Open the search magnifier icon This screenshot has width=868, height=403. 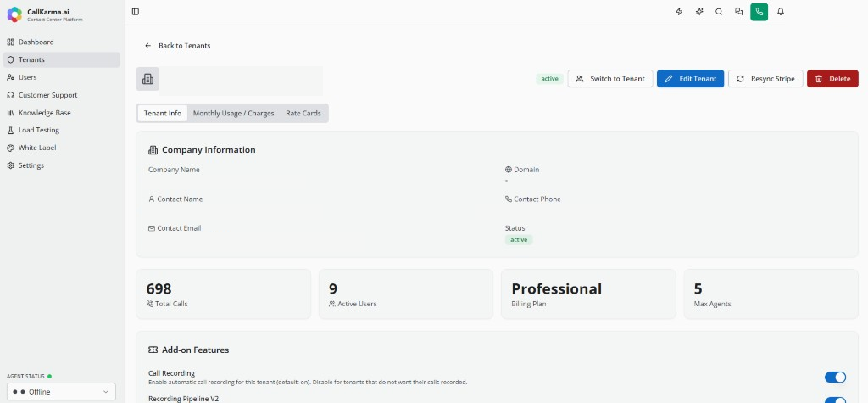click(719, 12)
